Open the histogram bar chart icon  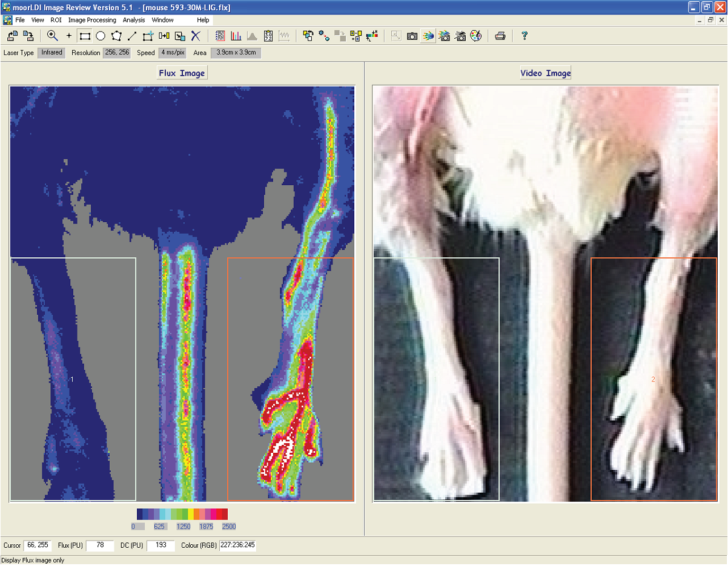click(236, 36)
